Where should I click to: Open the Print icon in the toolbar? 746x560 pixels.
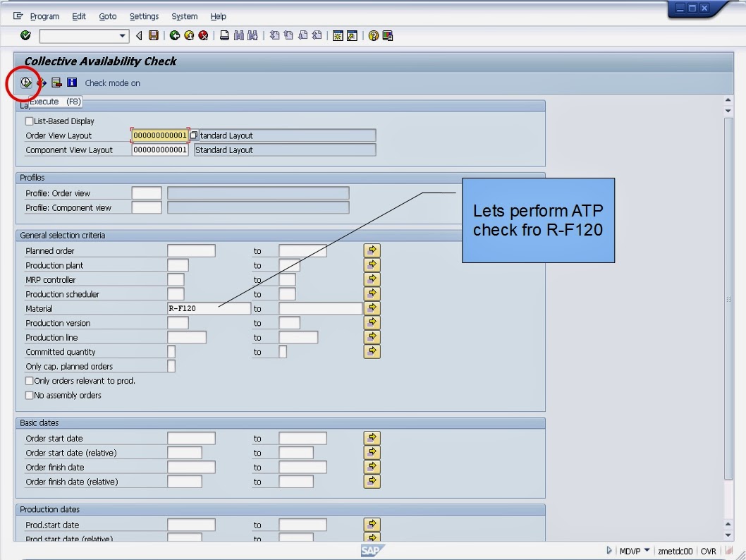pyautogui.click(x=225, y=35)
